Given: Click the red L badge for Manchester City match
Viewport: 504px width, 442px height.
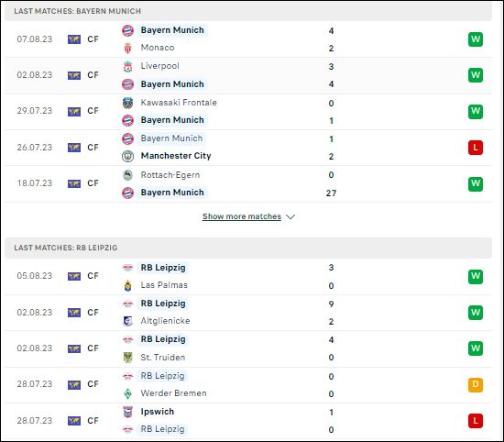Looking at the screenshot, I should tap(476, 148).
